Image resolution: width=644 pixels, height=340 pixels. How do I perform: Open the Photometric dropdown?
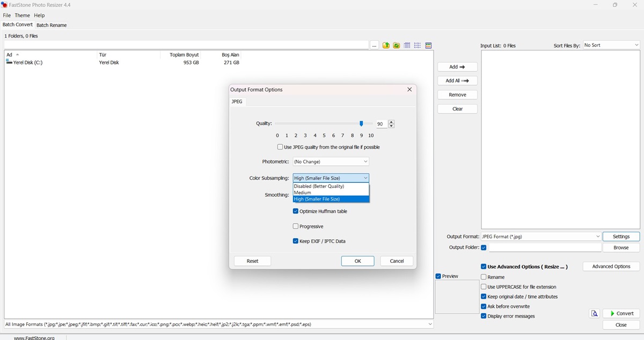point(331,161)
